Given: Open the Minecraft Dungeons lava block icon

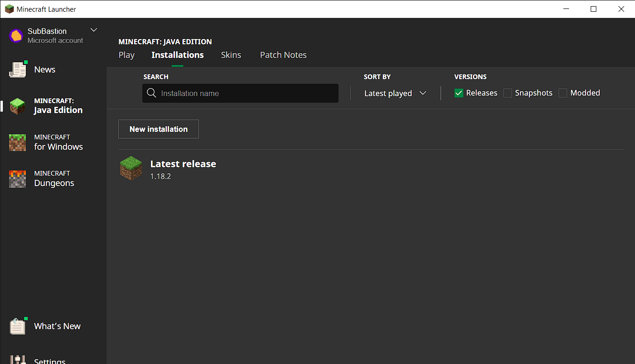Looking at the screenshot, I should tap(17, 179).
